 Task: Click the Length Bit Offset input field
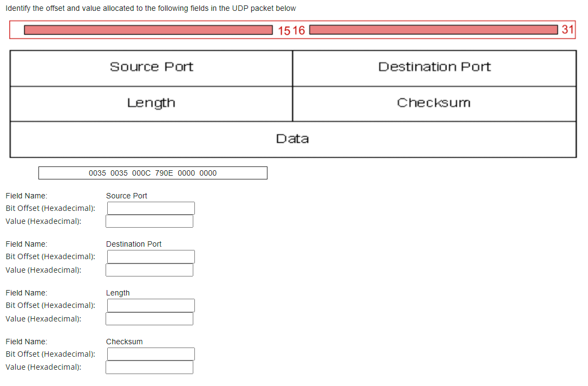coord(151,305)
